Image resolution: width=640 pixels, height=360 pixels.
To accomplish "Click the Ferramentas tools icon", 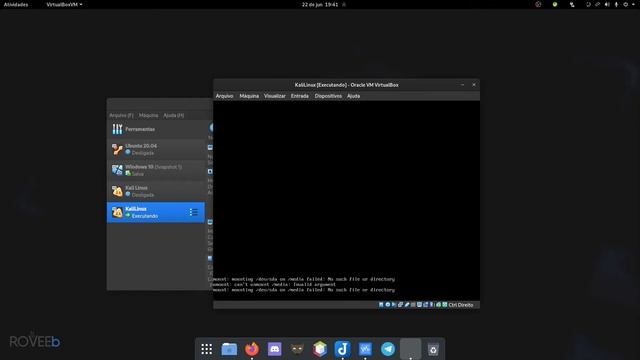I will [x=117, y=129].
